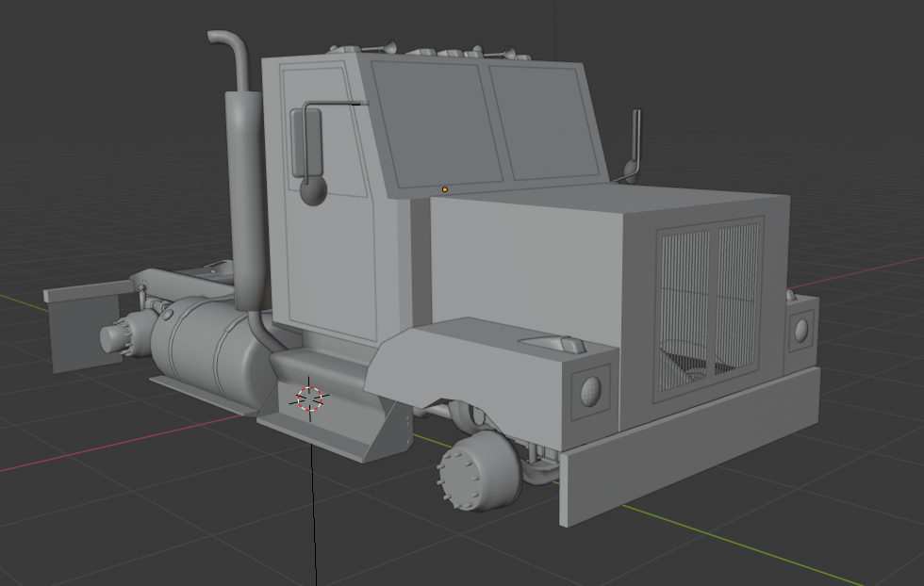Screen dimensions: 924x586
Task: Select the front wheel hub with lug bolts
Action: (x=479, y=471)
